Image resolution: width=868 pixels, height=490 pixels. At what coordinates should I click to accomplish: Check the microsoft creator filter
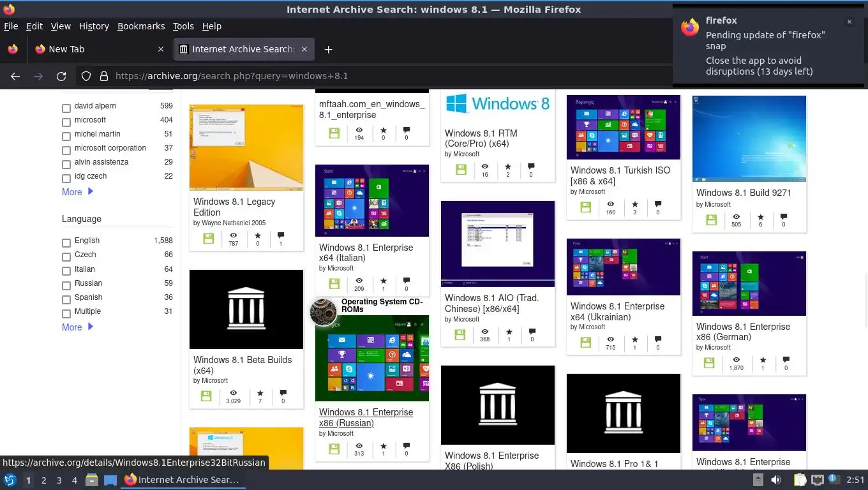pos(66,122)
